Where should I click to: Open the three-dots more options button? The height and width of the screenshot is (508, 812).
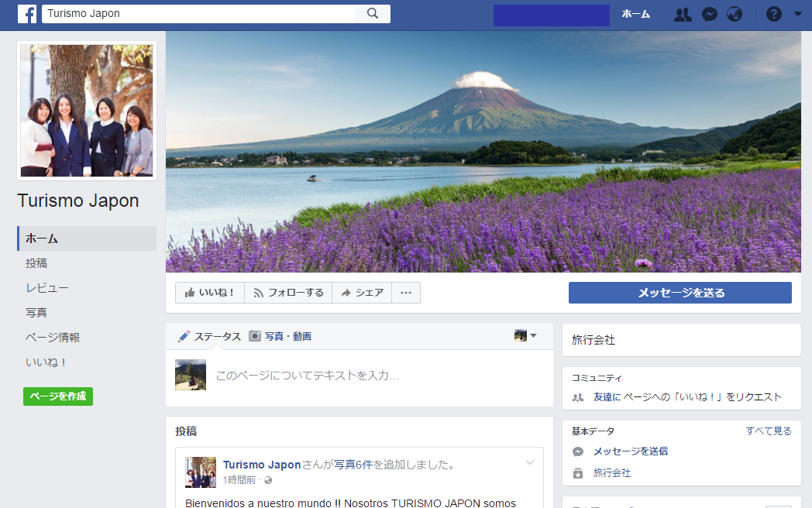[406, 293]
